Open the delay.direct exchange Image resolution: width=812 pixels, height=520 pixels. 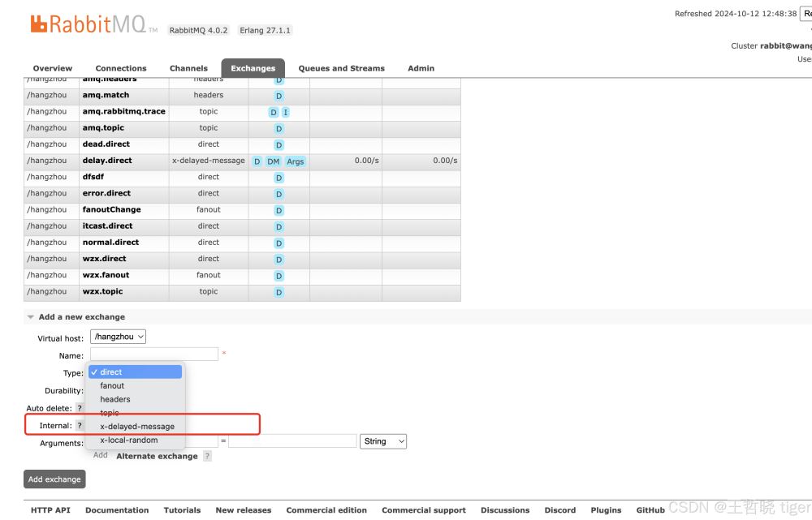[107, 161]
